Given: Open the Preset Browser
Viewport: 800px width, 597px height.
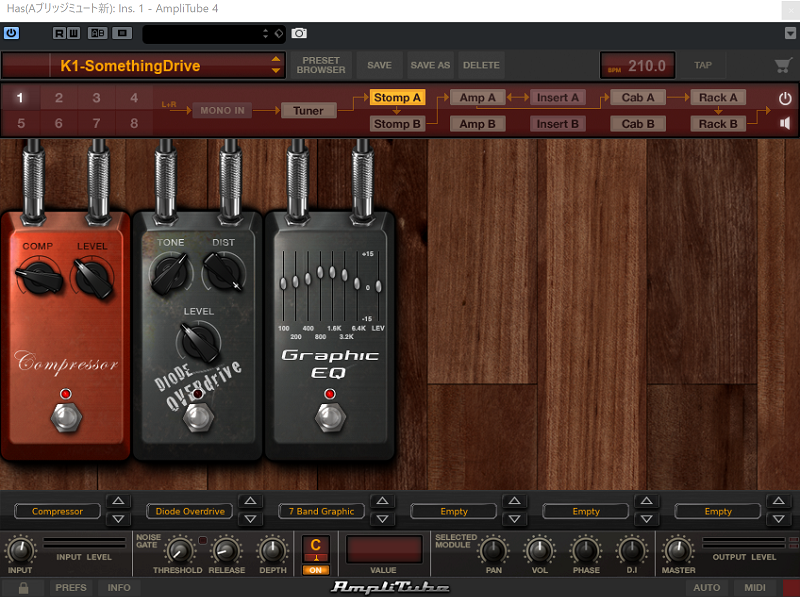Looking at the screenshot, I should [x=321, y=65].
